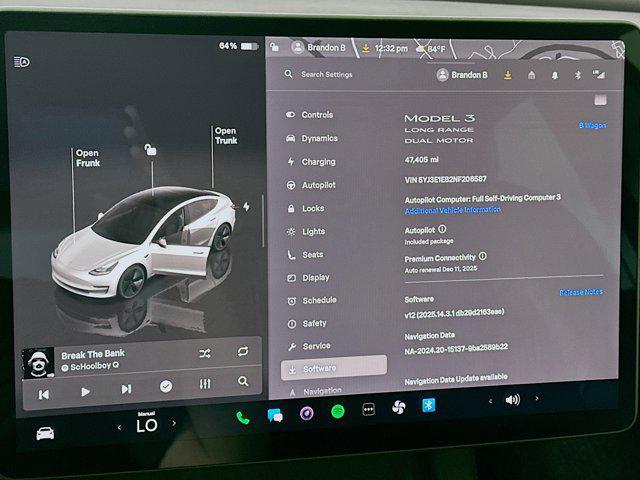Show Autopilot package info icon
640x480 pixels.
click(442, 229)
